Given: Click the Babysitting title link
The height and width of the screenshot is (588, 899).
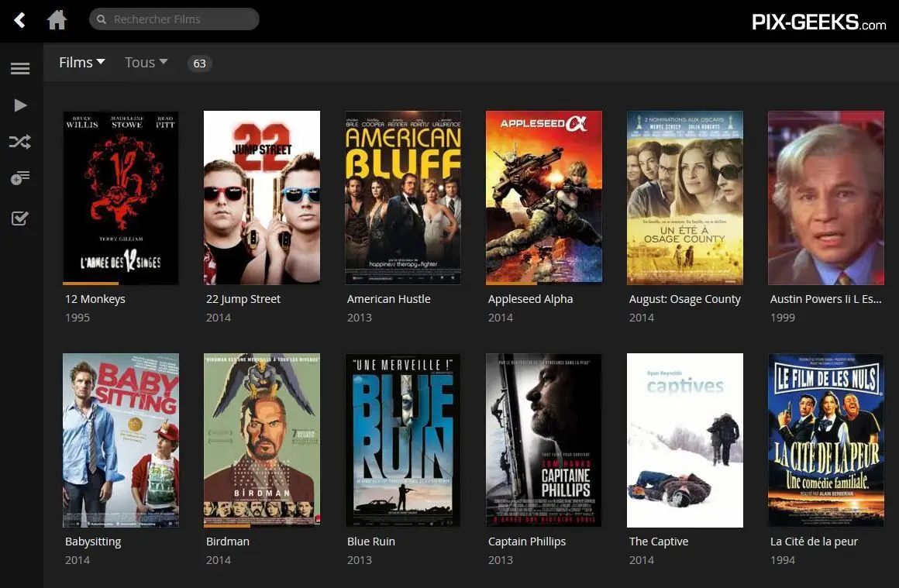Looking at the screenshot, I should pyautogui.click(x=93, y=542).
